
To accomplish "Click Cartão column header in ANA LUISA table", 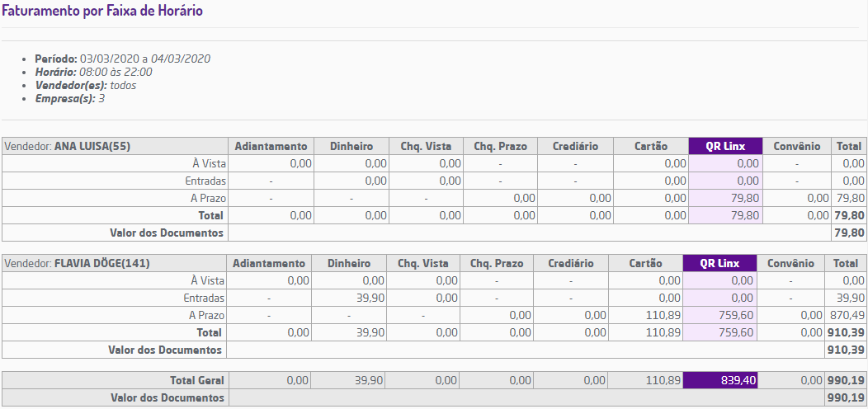I will tap(650, 146).
